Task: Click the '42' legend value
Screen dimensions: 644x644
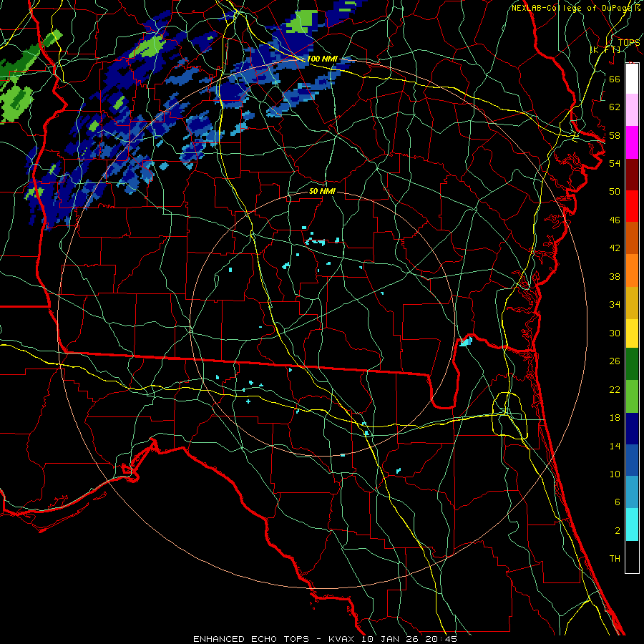Action: (615, 248)
